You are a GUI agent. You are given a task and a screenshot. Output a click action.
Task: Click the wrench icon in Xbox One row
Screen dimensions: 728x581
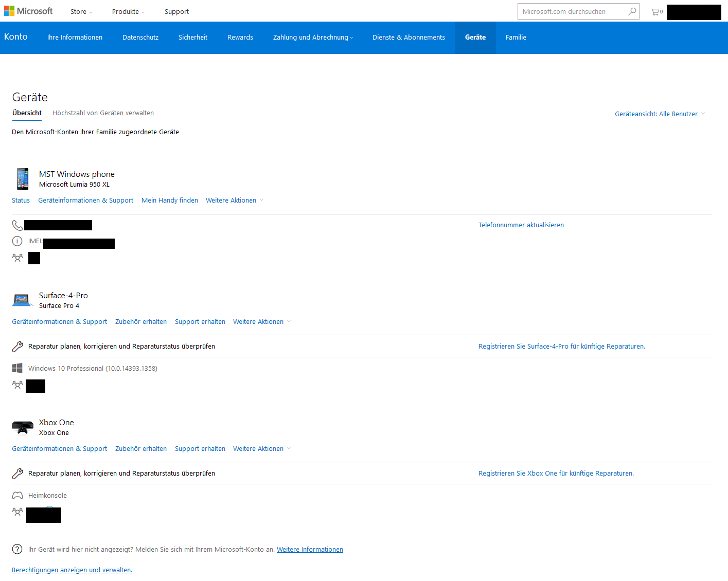pos(17,474)
